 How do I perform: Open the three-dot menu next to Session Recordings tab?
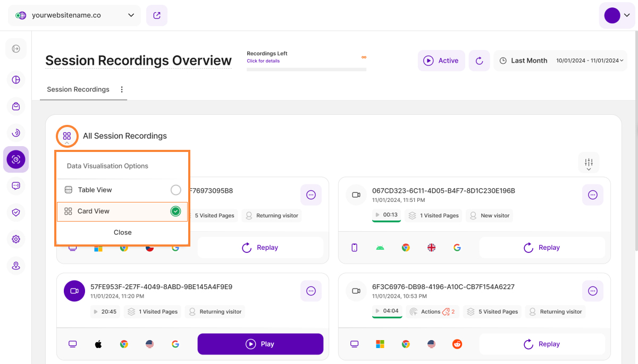click(x=122, y=89)
